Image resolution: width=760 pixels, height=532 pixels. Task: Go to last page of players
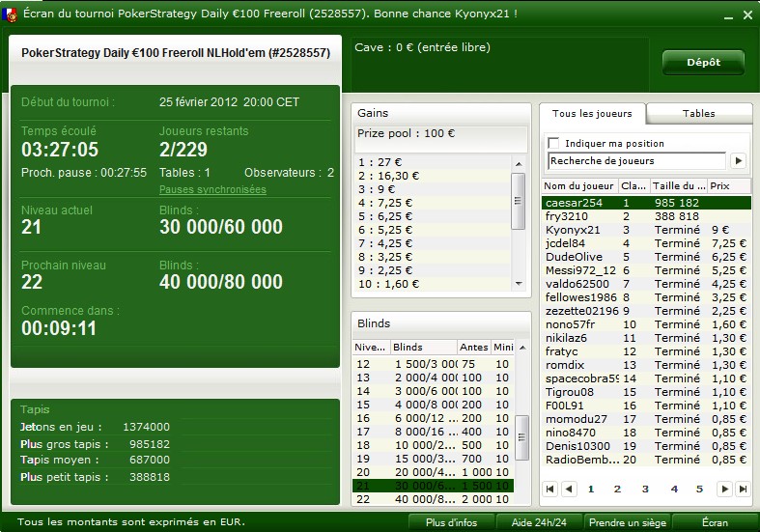point(743,489)
